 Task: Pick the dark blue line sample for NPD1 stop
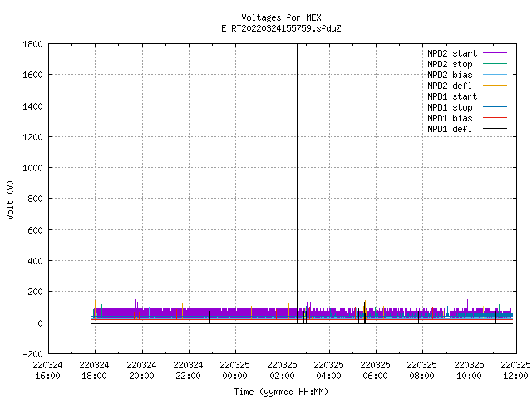pyautogui.click(x=495, y=107)
